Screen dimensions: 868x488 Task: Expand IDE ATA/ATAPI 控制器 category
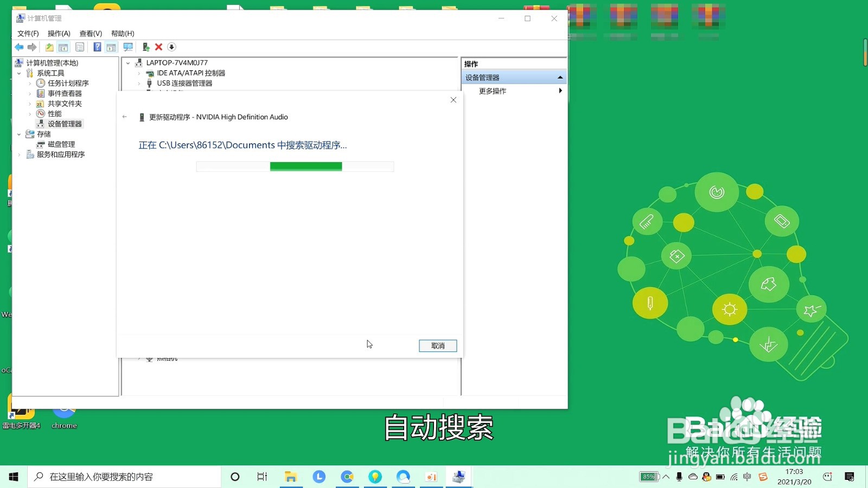click(x=139, y=73)
